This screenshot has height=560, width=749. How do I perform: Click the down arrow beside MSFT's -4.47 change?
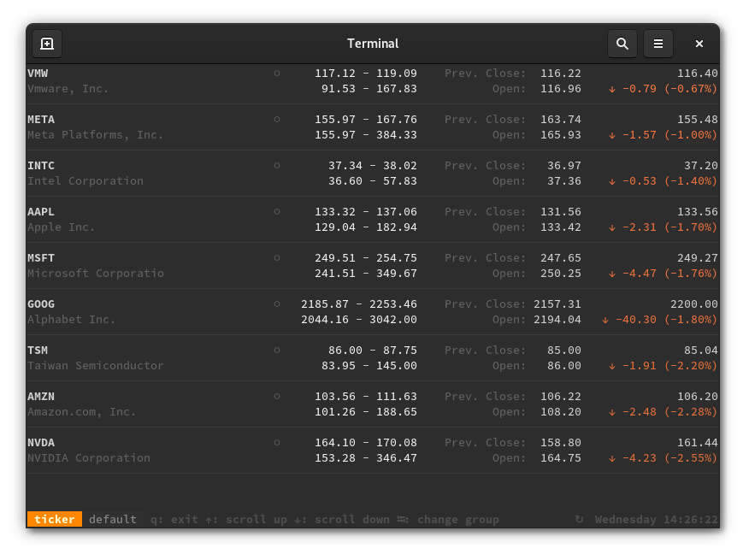click(612, 274)
